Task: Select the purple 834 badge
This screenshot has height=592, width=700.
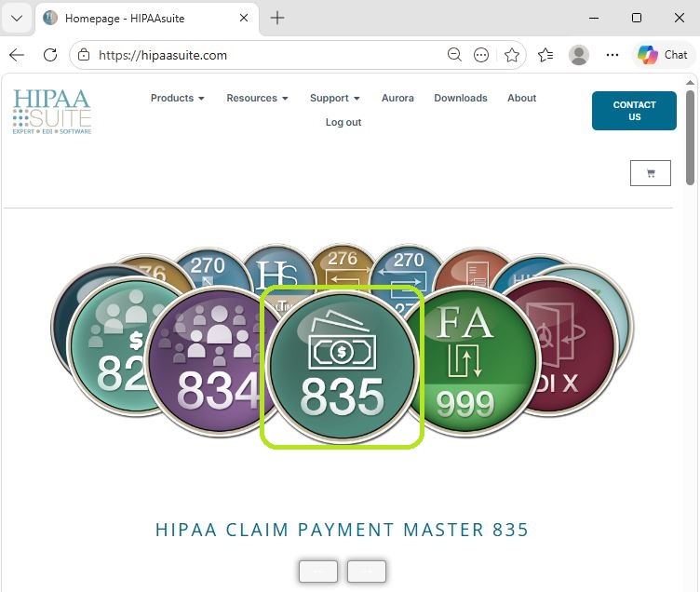Action: 209,362
